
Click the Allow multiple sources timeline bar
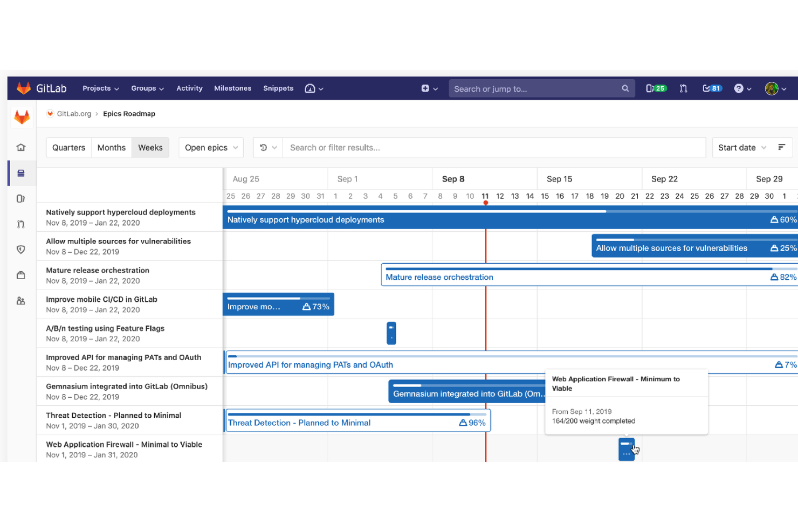click(694, 246)
